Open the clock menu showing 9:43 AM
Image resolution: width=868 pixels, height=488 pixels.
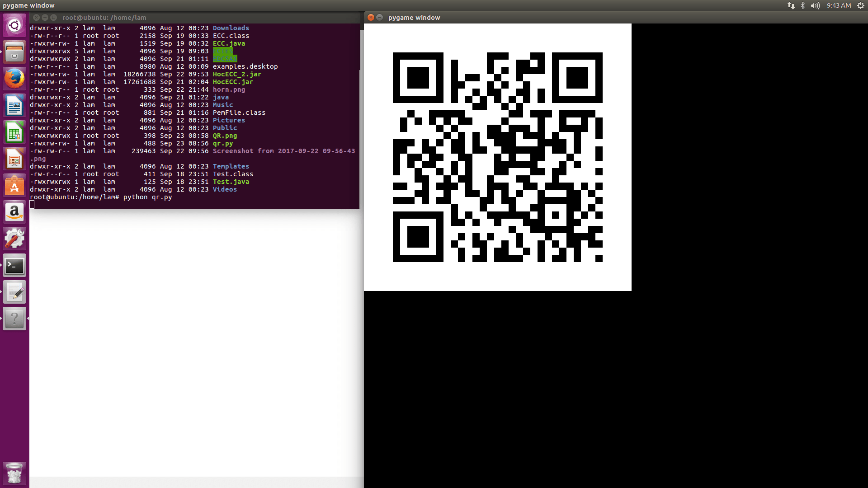point(840,5)
